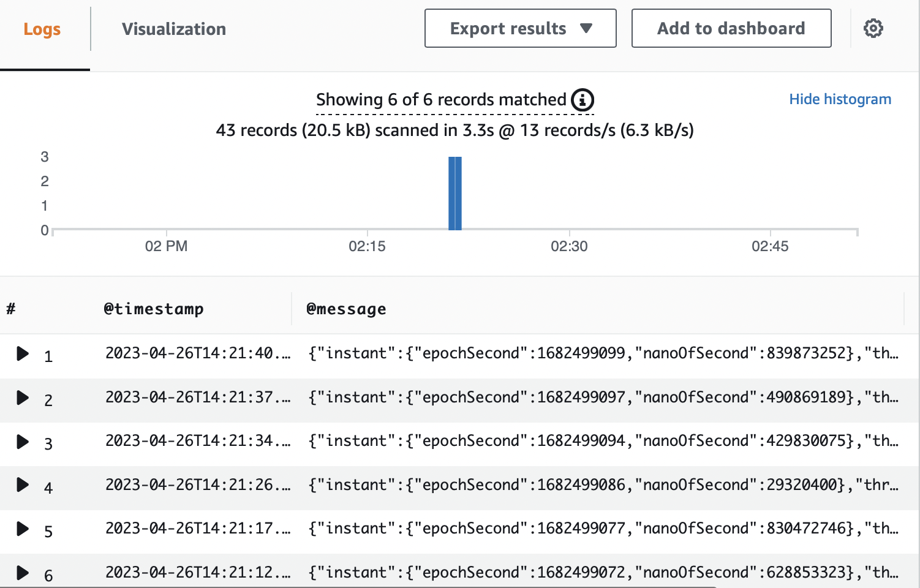Viewport: 920px width, 588px height.
Task: Select timestamp 2023-04-26T14:21:17 cell
Action: (197, 529)
